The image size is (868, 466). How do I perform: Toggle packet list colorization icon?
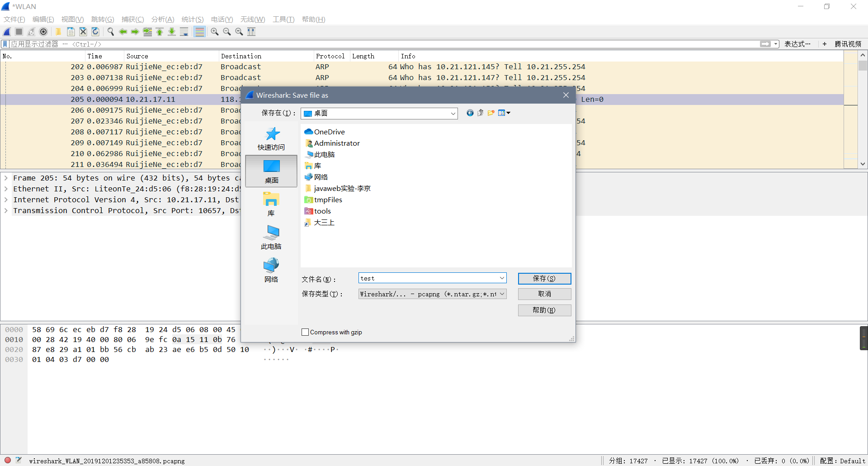[199, 32]
